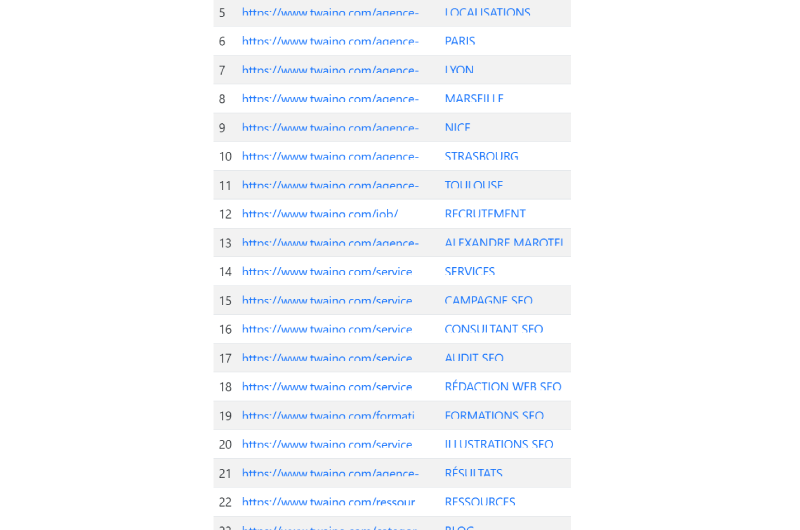The image size is (800, 530).
Task: Select row number 12 in the table
Action: (226, 214)
